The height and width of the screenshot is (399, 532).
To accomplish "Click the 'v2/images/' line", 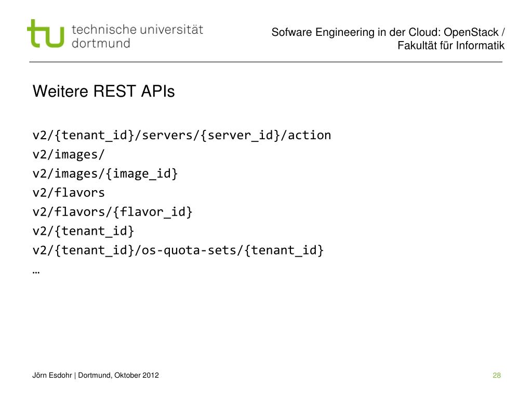I will tap(69, 155).
